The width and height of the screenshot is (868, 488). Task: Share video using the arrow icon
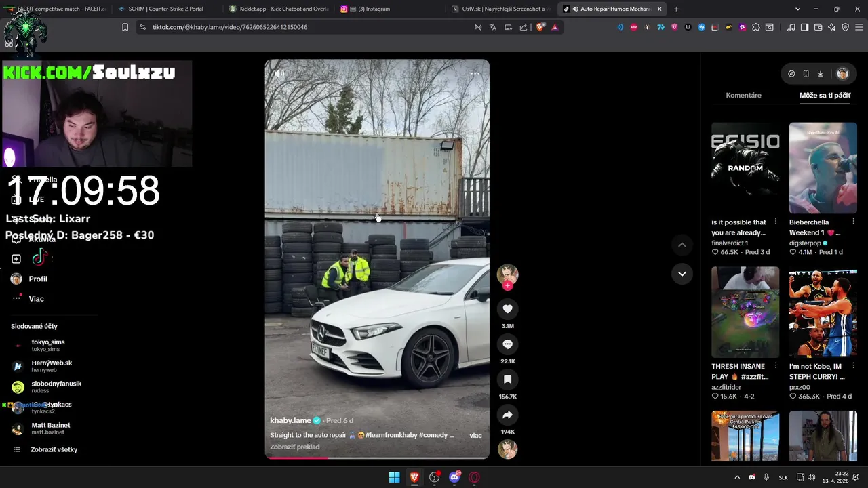(507, 415)
